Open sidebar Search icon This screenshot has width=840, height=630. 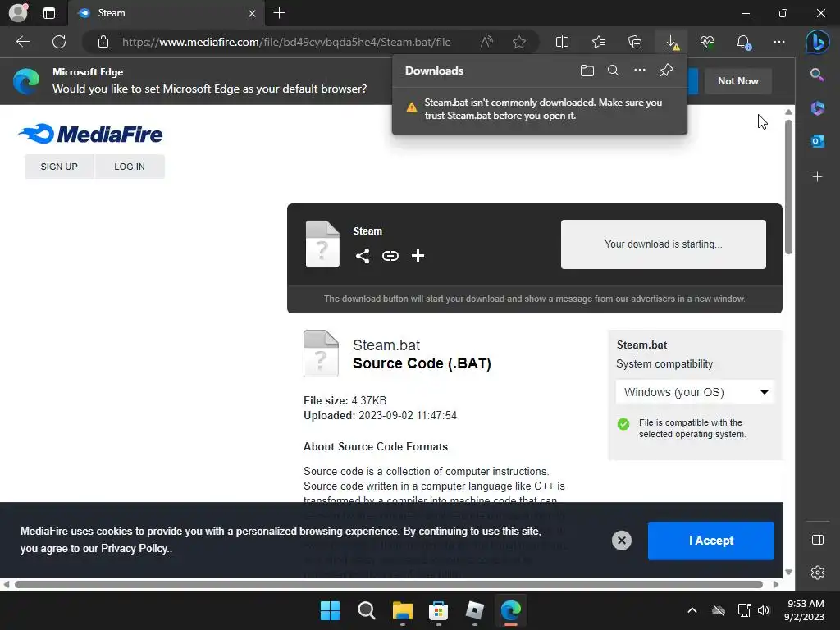coord(817,75)
